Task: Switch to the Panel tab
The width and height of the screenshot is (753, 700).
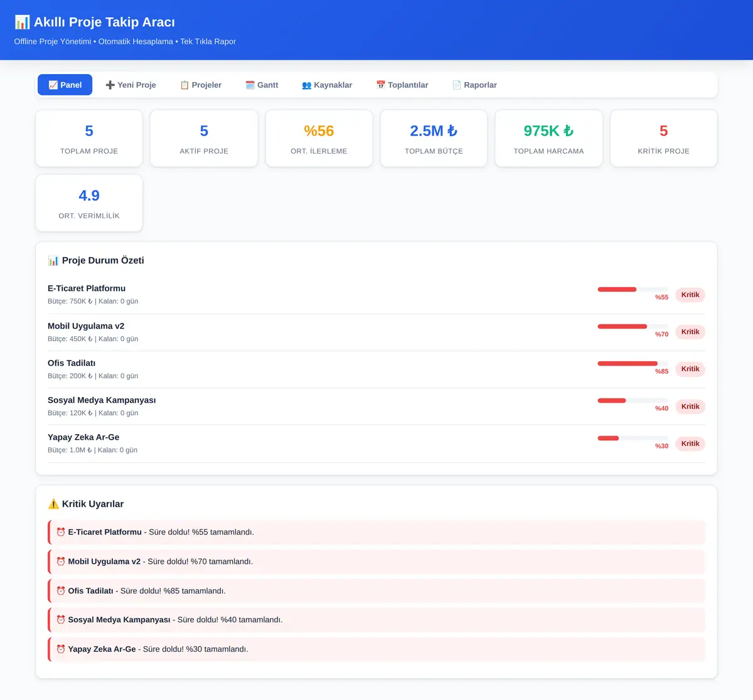Action: (65, 85)
